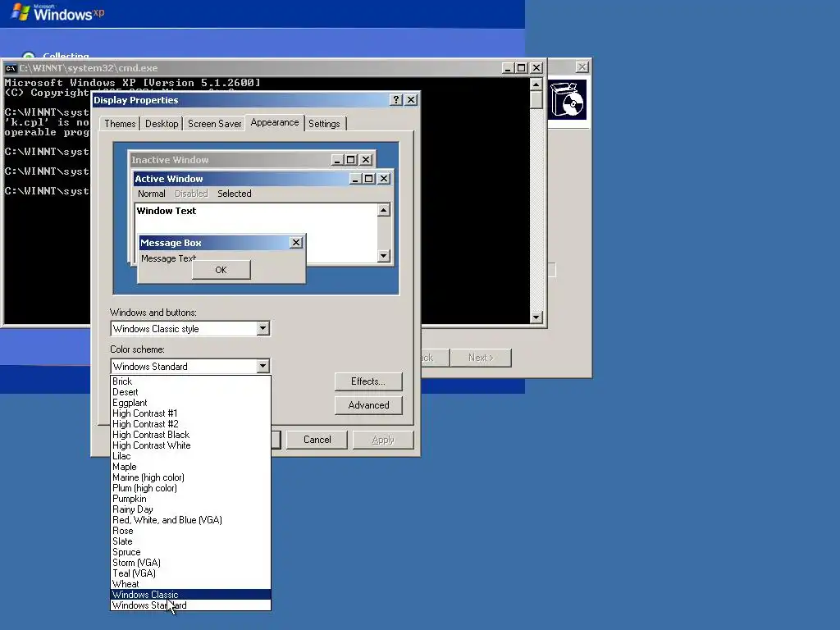Maximize the cmd.exe window
Image resolution: width=840 pixels, height=630 pixels.
click(521, 68)
